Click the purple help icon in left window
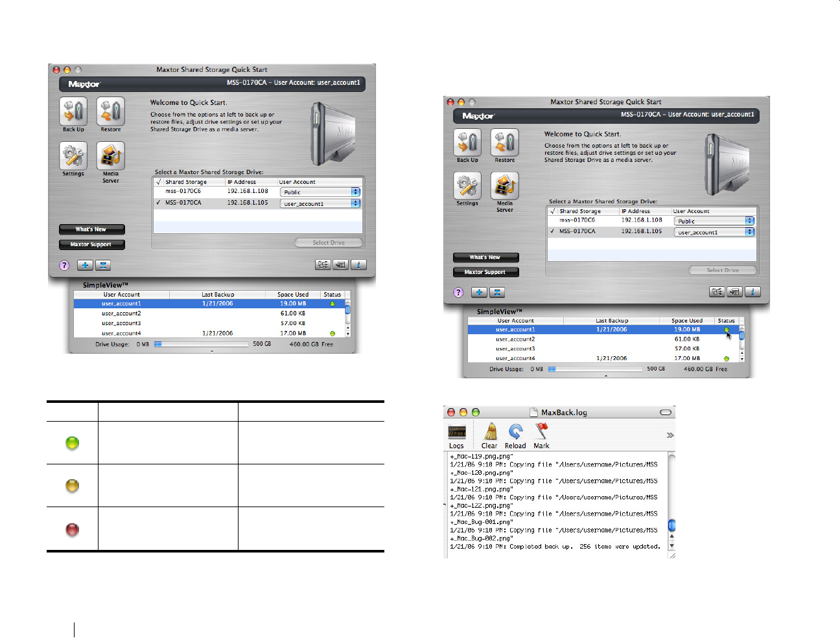 point(64,265)
